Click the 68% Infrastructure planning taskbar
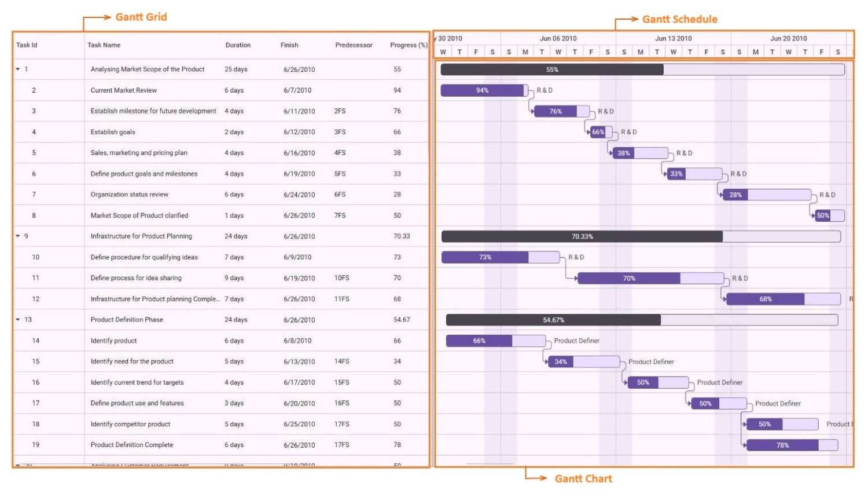This screenshot has width=868, height=501. click(x=784, y=299)
